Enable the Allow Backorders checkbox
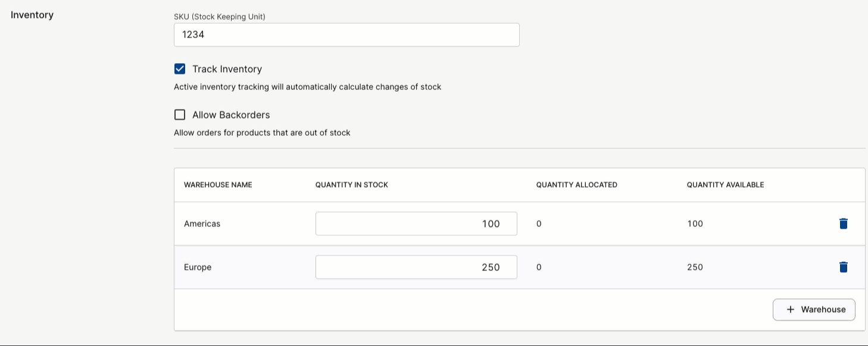 180,115
